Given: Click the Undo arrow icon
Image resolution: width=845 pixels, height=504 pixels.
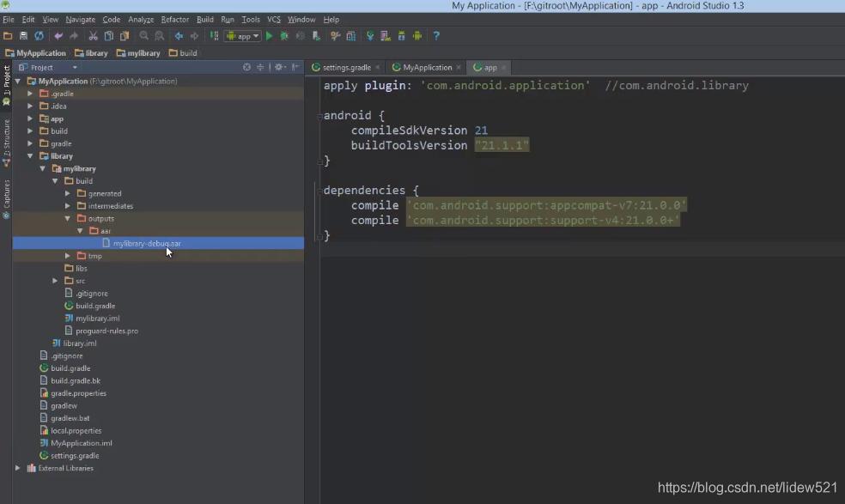Looking at the screenshot, I should coord(57,36).
